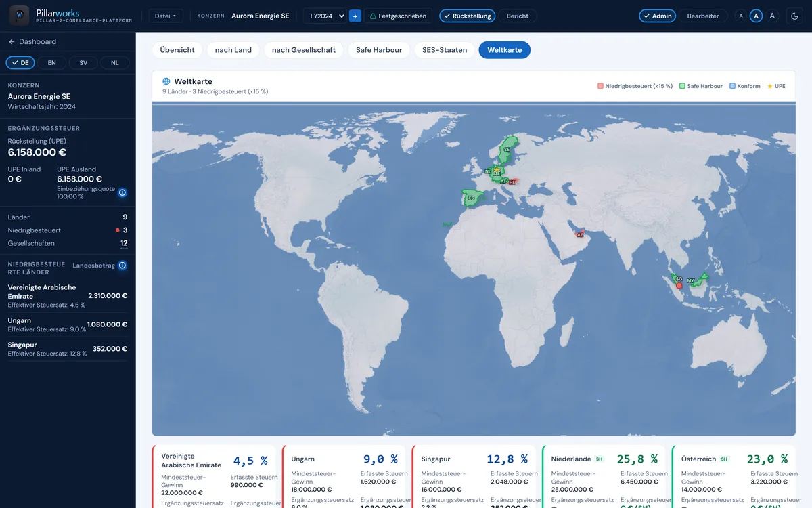Toggle dark mode moon icon
The image size is (812, 508).
click(x=795, y=16)
